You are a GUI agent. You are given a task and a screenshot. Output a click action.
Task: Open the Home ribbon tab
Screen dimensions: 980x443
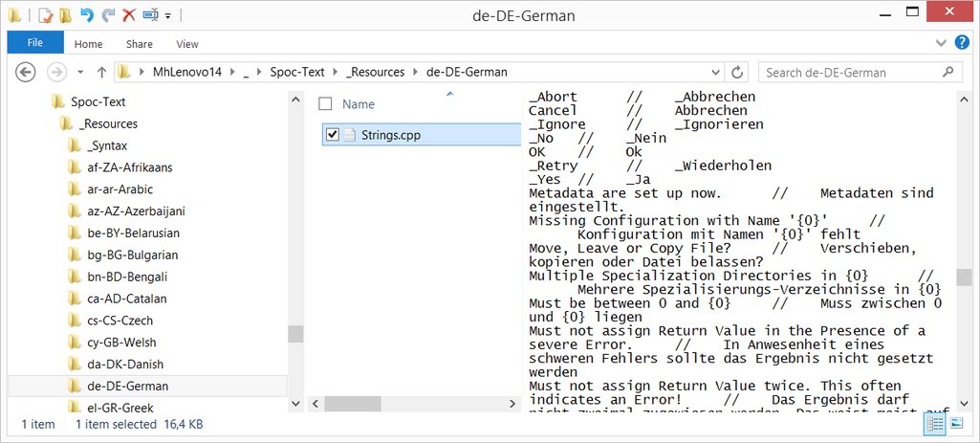(x=88, y=44)
